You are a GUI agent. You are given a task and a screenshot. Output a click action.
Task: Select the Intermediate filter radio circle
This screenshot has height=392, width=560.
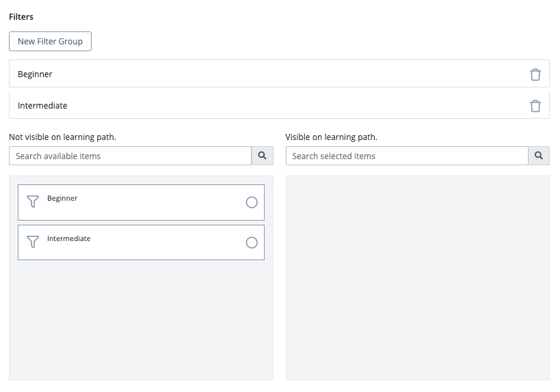click(x=252, y=242)
